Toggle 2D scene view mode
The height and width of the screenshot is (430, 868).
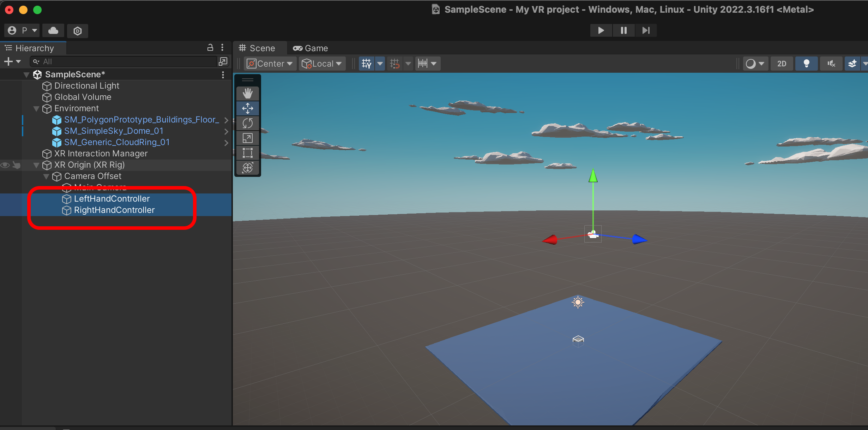tap(782, 64)
